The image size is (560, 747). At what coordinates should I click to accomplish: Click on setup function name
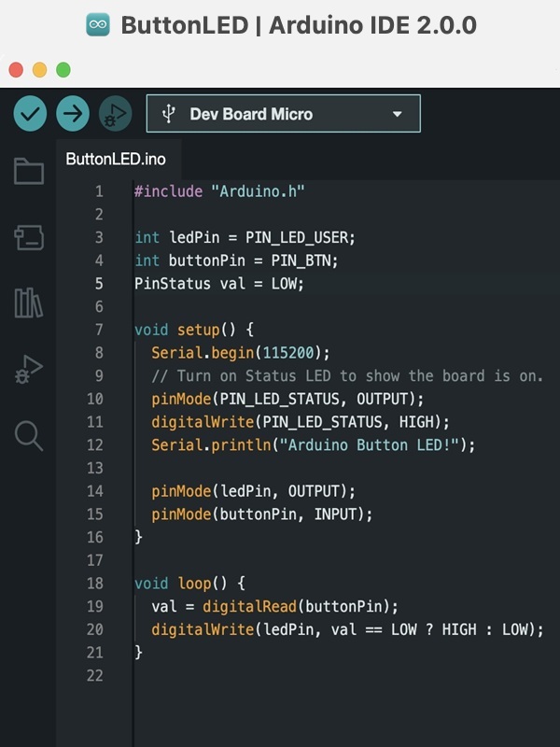tap(198, 331)
